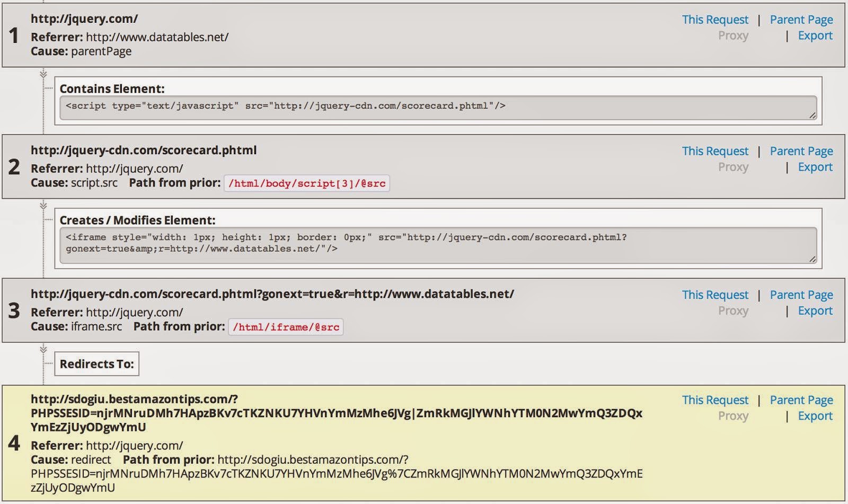Click the step number 2

pos(14,167)
